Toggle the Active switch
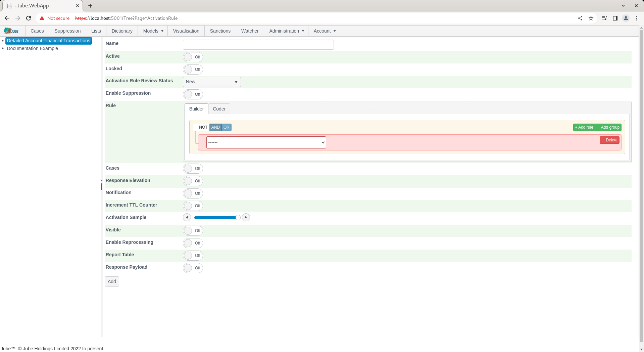The height and width of the screenshot is (352, 644). tap(193, 57)
